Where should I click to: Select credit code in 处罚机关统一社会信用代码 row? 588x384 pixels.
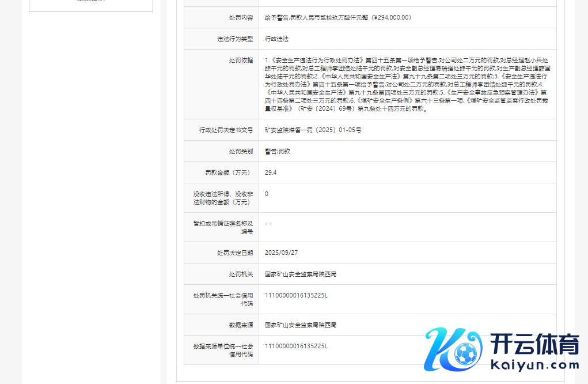pyautogui.click(x=296, y=295)
